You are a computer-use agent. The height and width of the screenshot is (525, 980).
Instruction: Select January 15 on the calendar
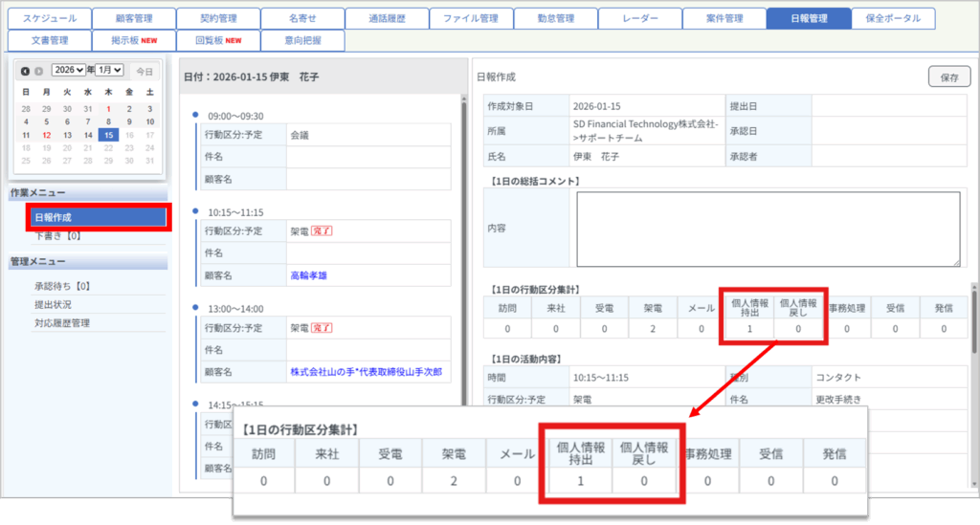coord(108,136)
